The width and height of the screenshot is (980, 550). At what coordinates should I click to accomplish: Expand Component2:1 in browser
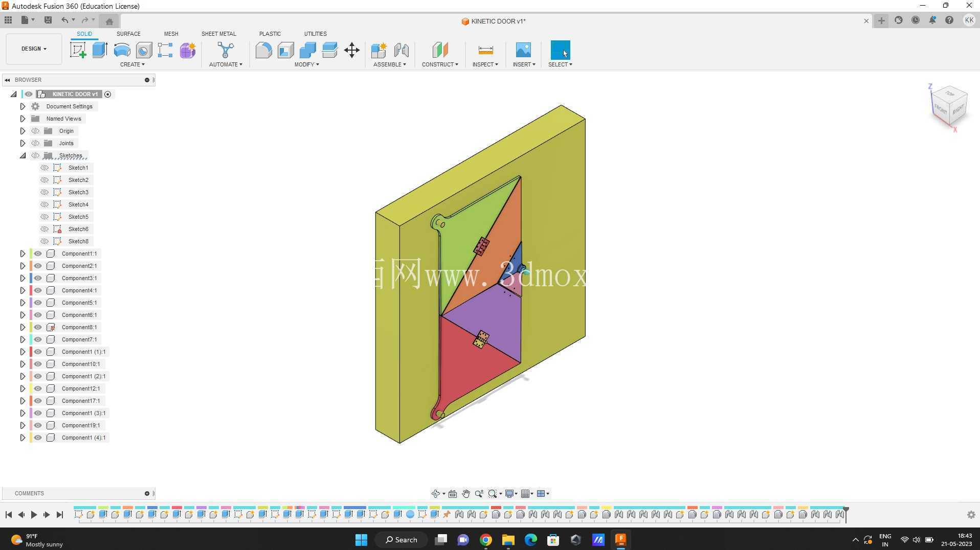[23, 266]
